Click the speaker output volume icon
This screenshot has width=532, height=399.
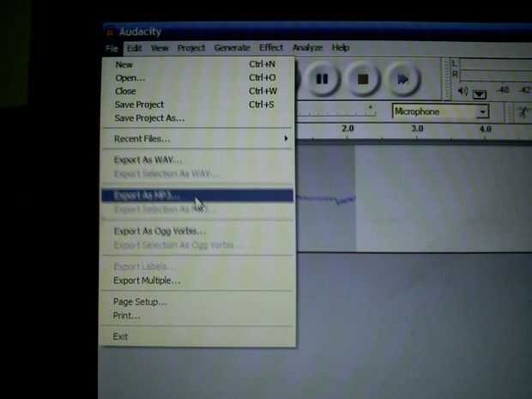pyautogui.click(x=462, y=91)
